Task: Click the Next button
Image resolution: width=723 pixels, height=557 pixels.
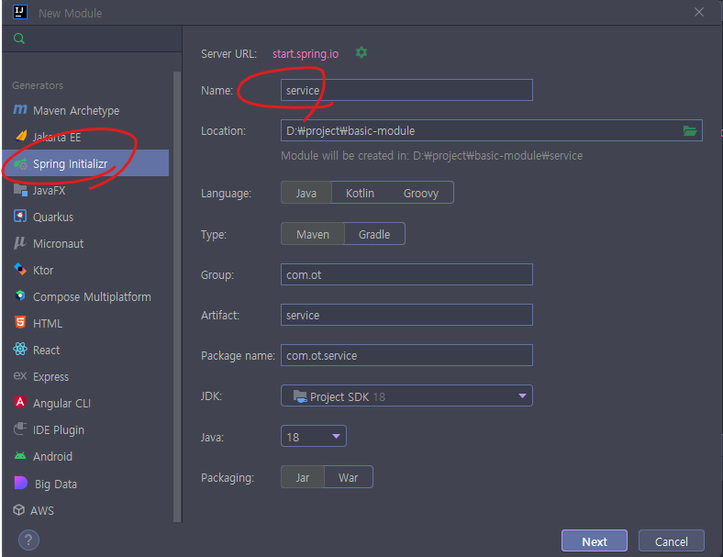Action: click(594, 541)
